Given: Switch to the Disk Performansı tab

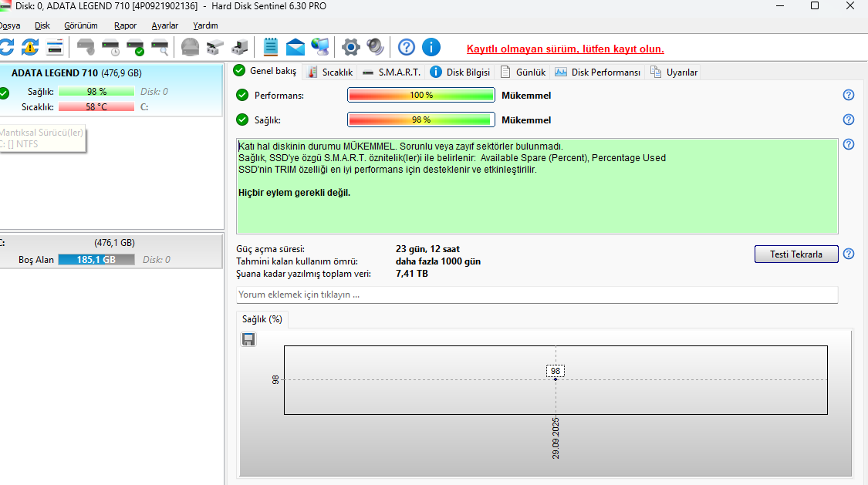Looking at the screenshot, I should [598, 72].
